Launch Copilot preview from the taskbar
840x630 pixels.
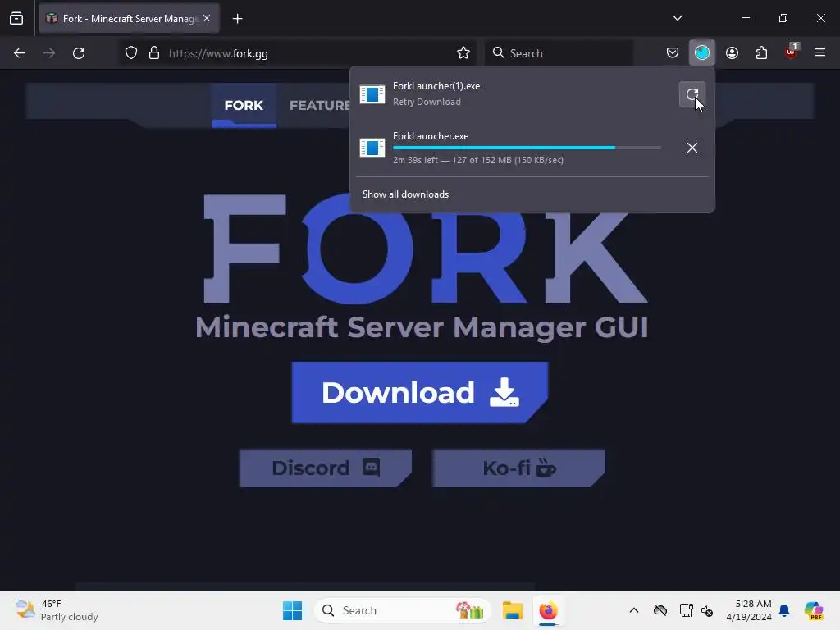pyautogui.click(x=814, y=610)
